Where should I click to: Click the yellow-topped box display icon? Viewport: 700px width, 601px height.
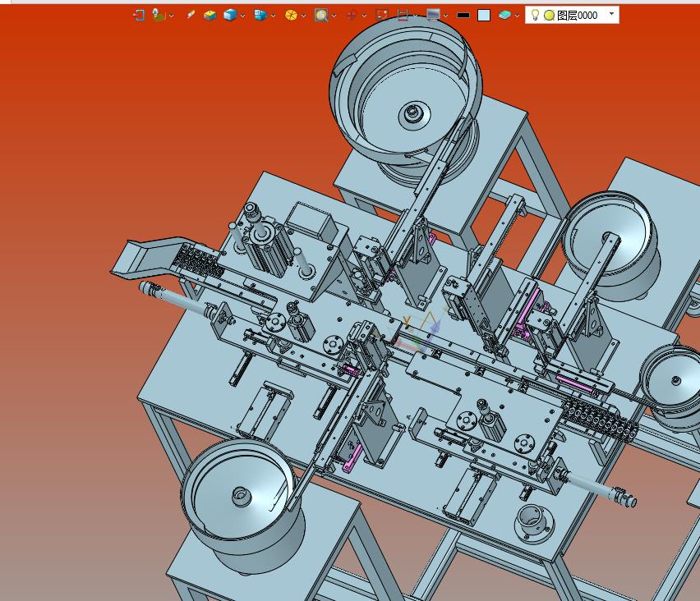[210, 16]
